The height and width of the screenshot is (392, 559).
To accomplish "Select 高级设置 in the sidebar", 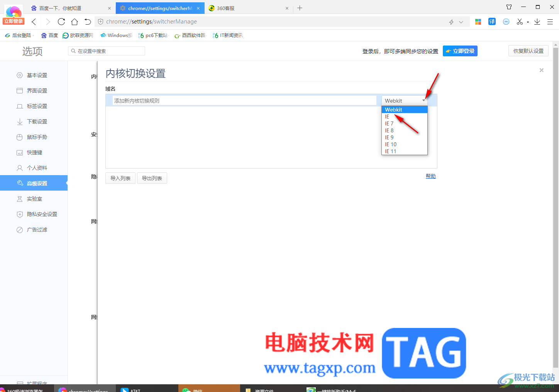I will point(34,183).
